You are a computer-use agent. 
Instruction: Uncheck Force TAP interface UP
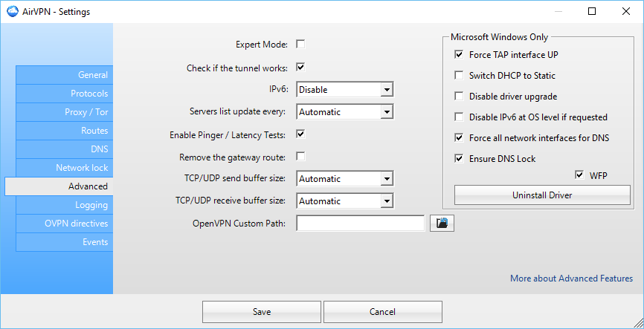pyautogui.click(x=459, y=54)
